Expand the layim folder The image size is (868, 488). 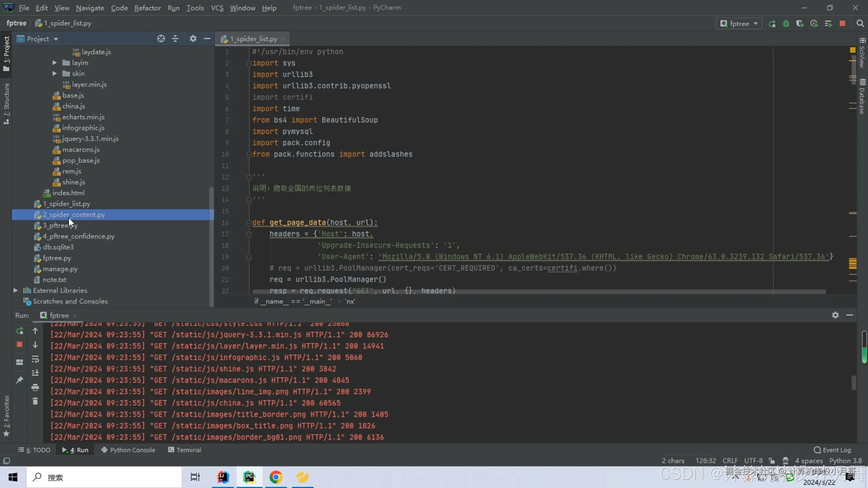point(54,63)
